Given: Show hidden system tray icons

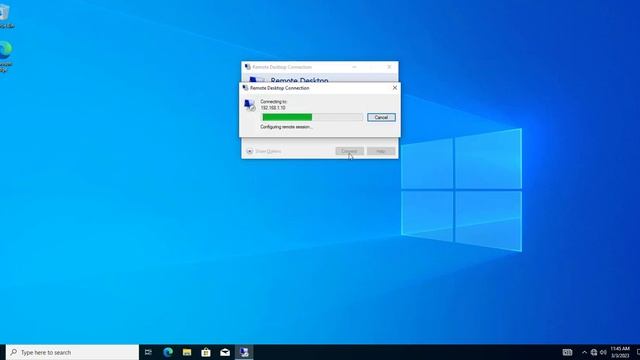Looking at the screenshot, I should 584,352.
